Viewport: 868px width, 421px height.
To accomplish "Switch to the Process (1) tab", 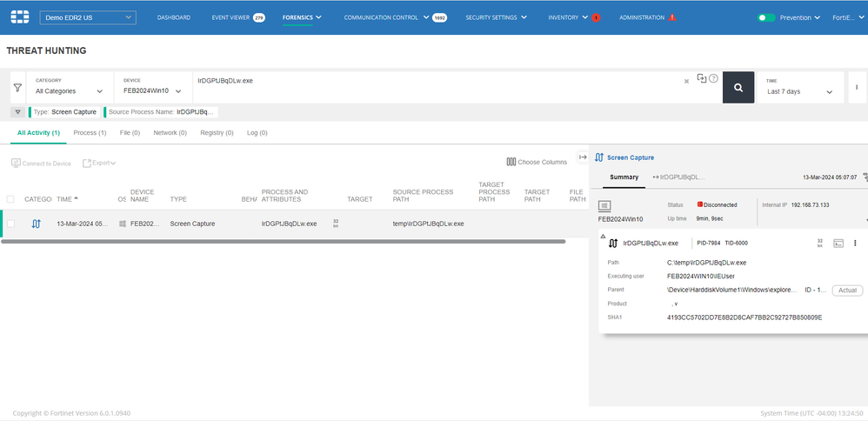I will 90,133.
